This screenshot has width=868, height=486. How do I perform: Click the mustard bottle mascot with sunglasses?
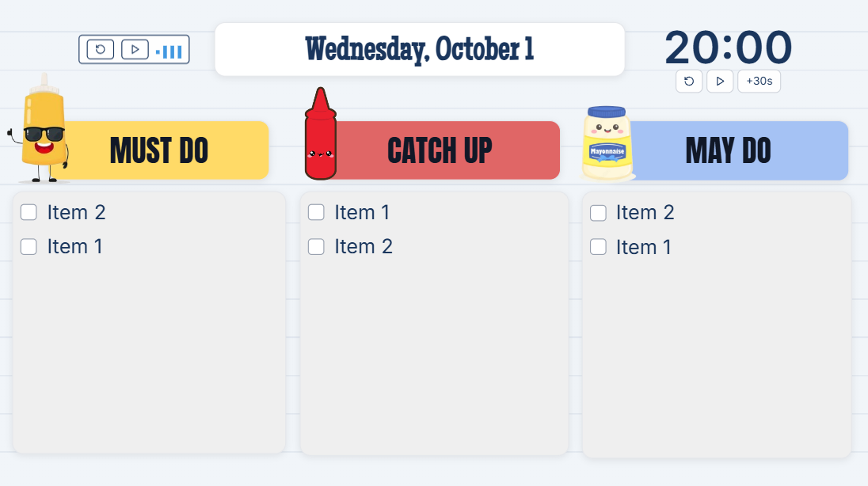pos(43,131)
